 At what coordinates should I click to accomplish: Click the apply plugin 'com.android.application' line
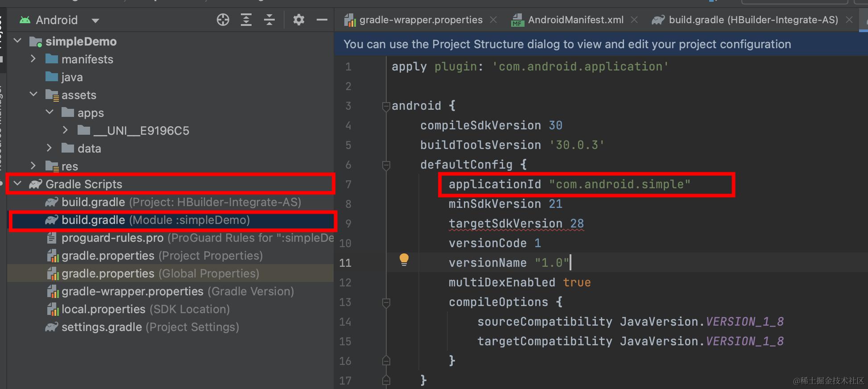(x=530, y=66)
